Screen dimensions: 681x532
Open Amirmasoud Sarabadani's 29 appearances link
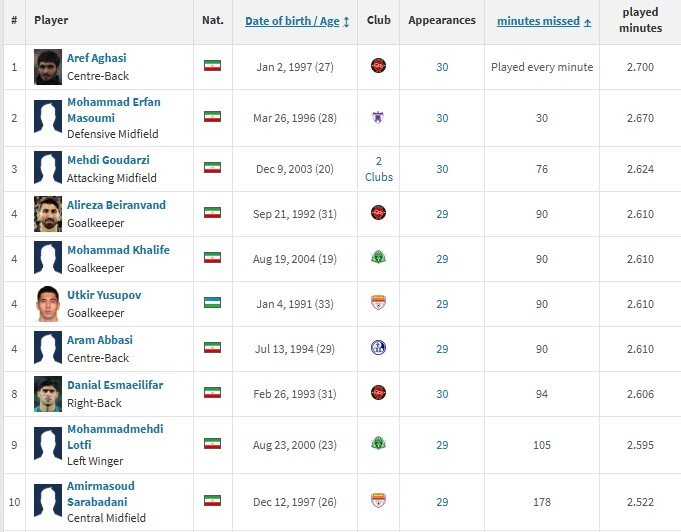click(x=442, y=501)
